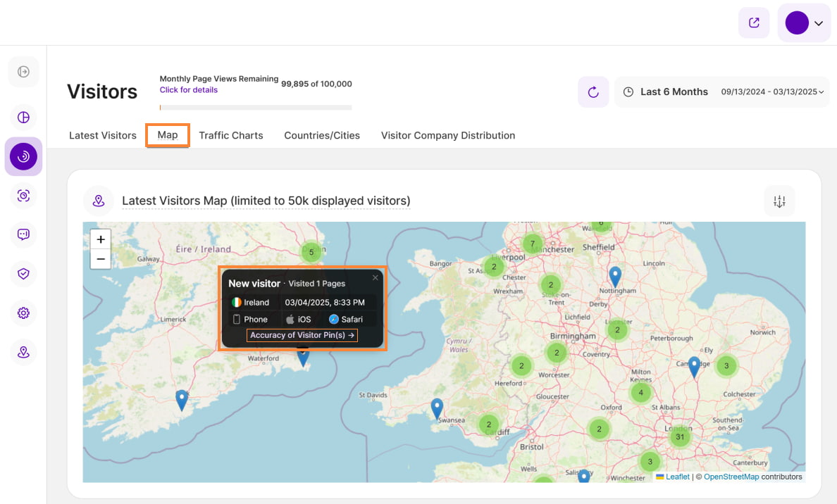Click the sidebar expand arrow icon
This screenshot has height=504, width=837.
23,72
